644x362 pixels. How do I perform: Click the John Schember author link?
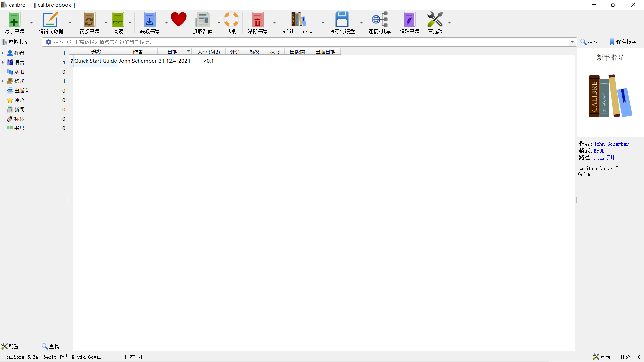click(x=611, y=144)
